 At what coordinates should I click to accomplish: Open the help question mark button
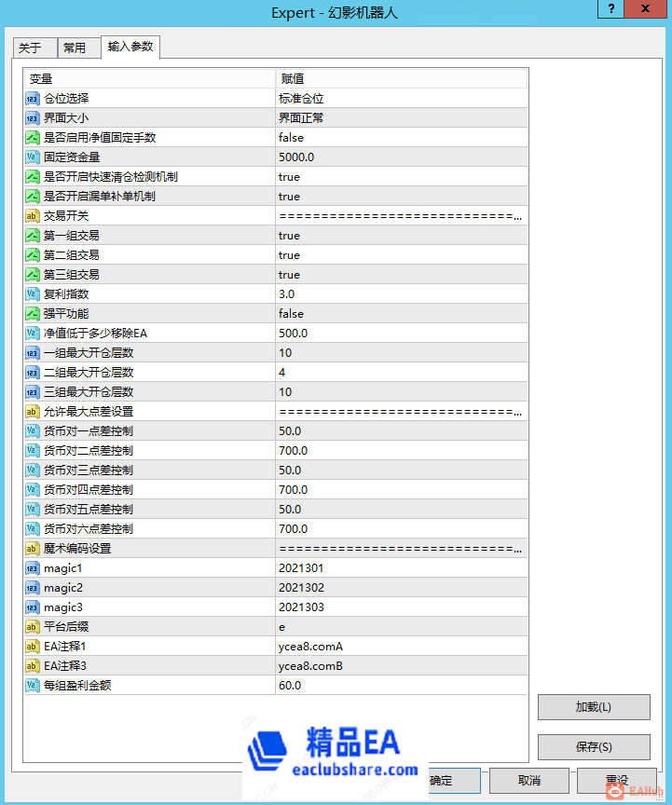point(610,8)
